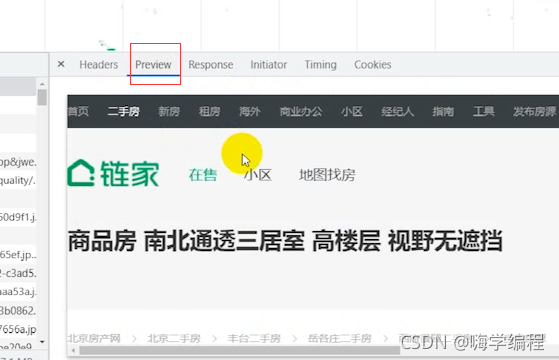559x360 pixels.
Task: Select the request ending in 7656a.jp
Action: pos(18,329)
